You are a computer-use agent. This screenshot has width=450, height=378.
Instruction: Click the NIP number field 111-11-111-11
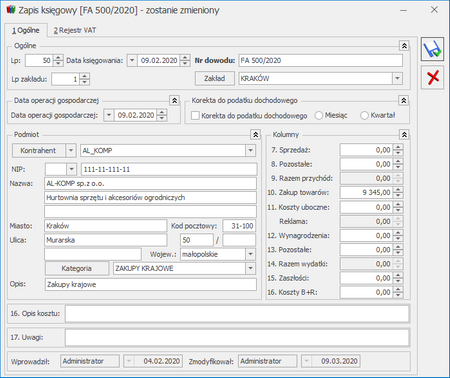coord(169,169)
